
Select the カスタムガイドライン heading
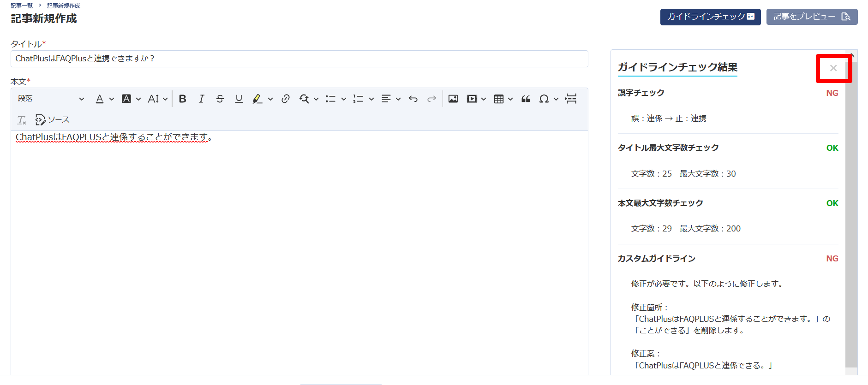tap(656, 259)
